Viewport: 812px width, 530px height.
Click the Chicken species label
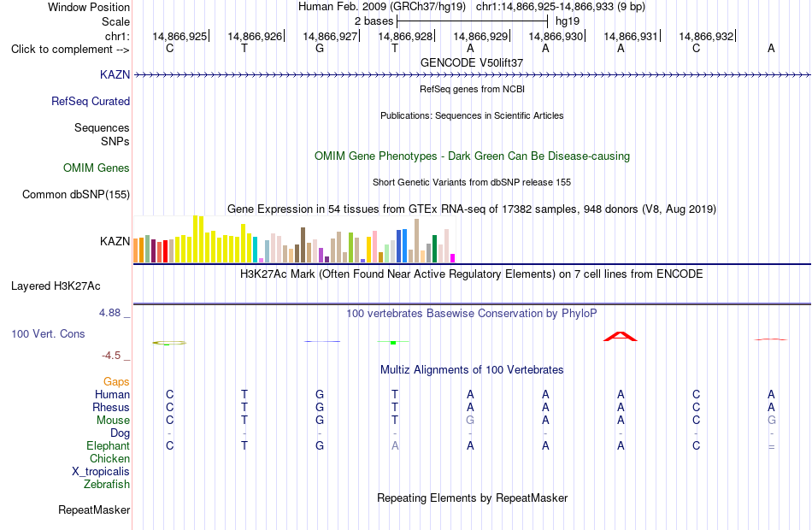tap(109, 458)
